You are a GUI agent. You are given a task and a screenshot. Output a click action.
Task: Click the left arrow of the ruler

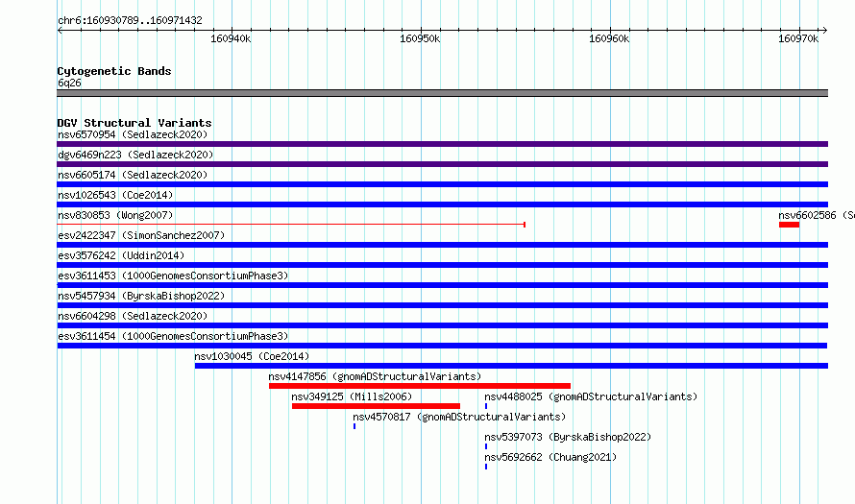pos(60,30)
